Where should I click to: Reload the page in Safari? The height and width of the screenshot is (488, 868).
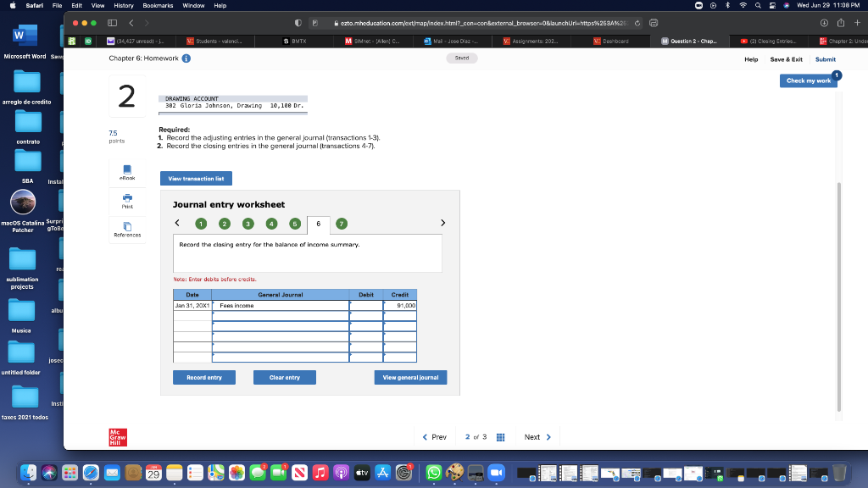pos(637,23)
